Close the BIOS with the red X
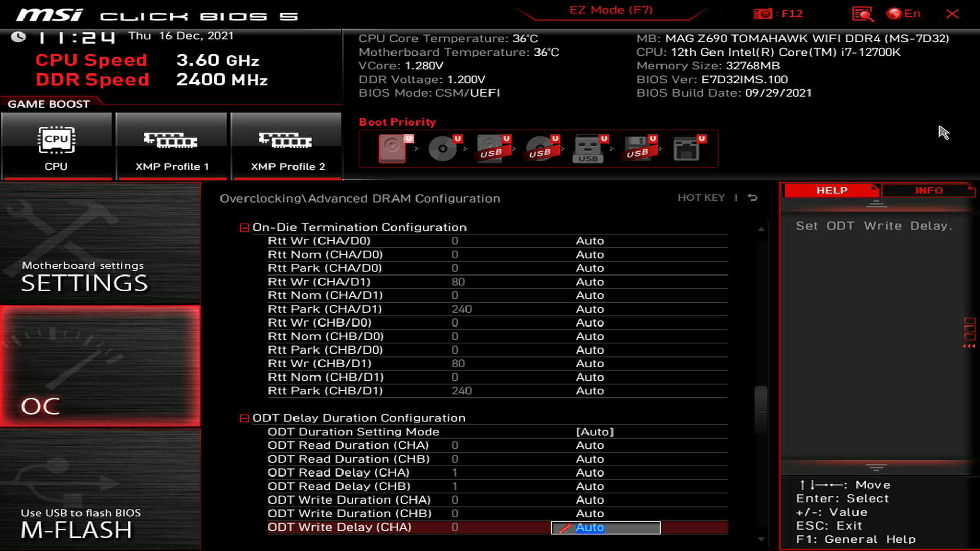Image resolution: width=980 pixels, height=551 pixels. [x=952, y=14]
